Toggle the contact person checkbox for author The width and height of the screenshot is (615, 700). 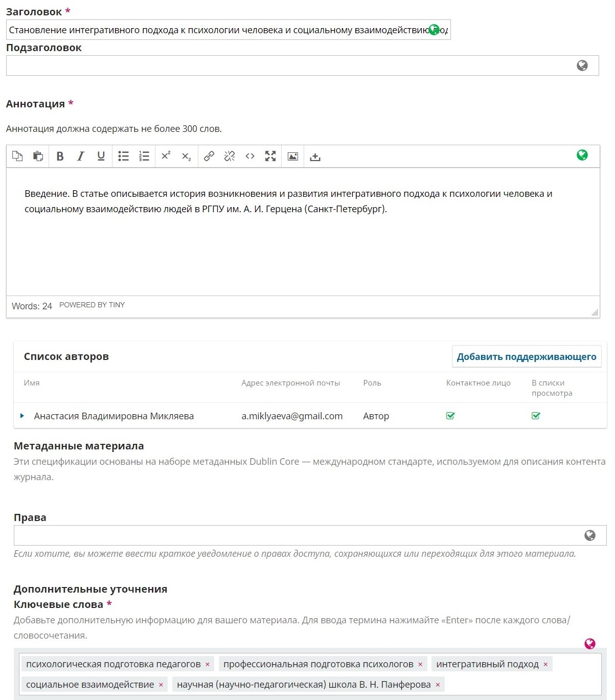[450, 416]
